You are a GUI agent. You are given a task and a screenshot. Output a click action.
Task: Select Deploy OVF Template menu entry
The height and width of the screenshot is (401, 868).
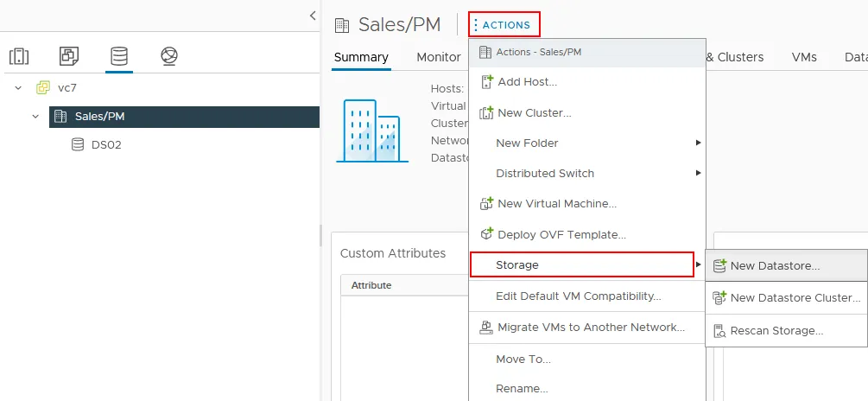(561, 235)
